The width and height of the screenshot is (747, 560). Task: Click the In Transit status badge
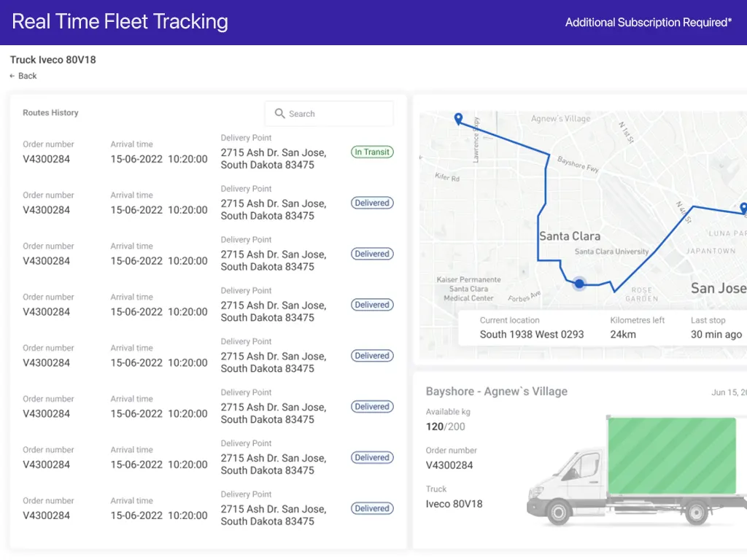pos(372,152)
